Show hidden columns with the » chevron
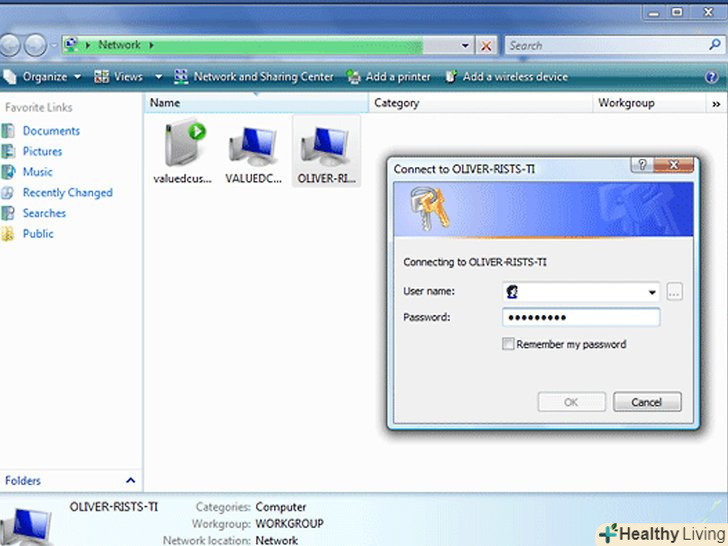 716,104
